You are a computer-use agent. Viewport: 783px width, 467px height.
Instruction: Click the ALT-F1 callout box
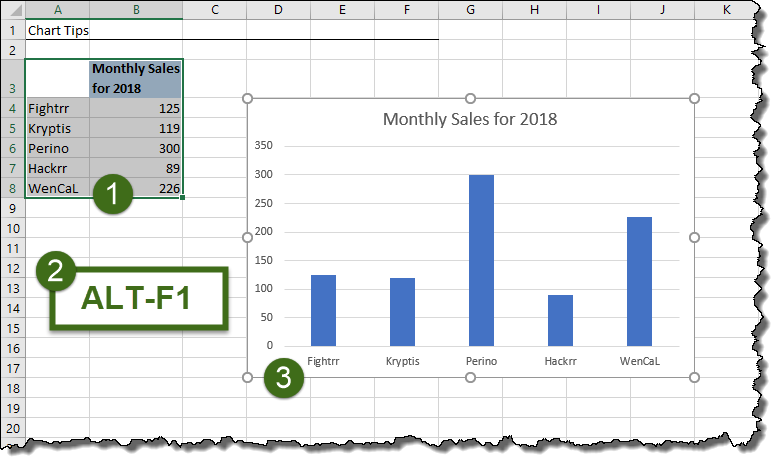(x=137, y=298)
